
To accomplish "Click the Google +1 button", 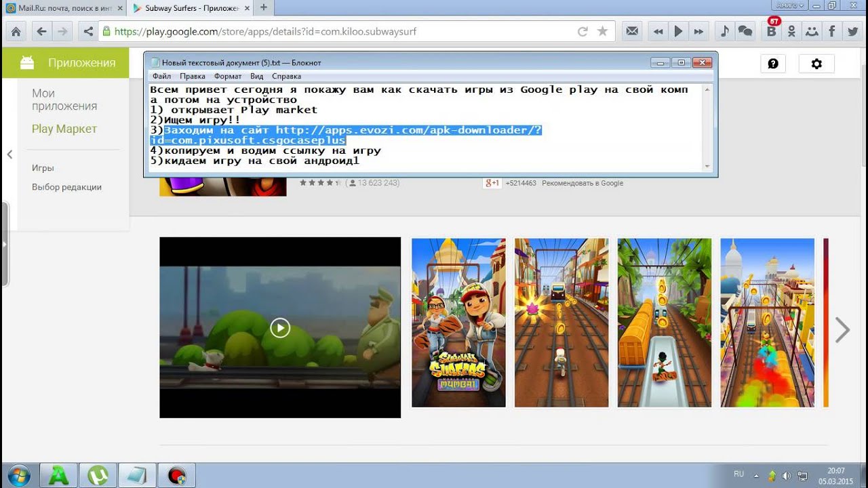I will [492, 183].
